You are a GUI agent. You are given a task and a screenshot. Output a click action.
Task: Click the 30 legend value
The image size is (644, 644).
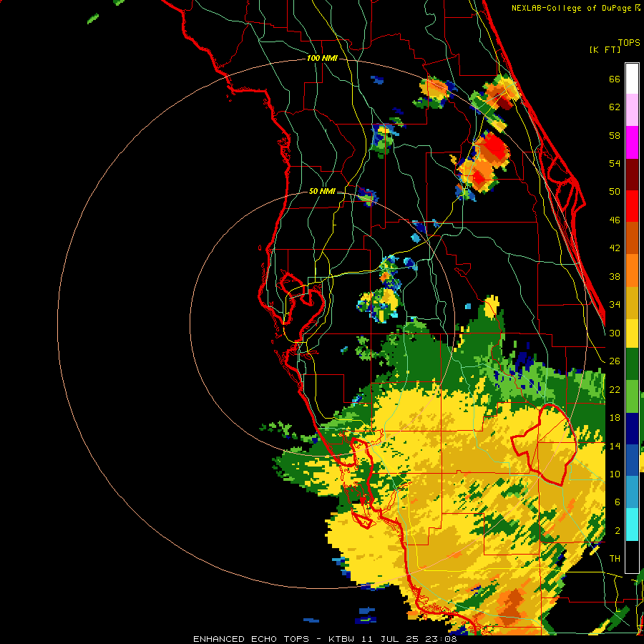(615, 333)
